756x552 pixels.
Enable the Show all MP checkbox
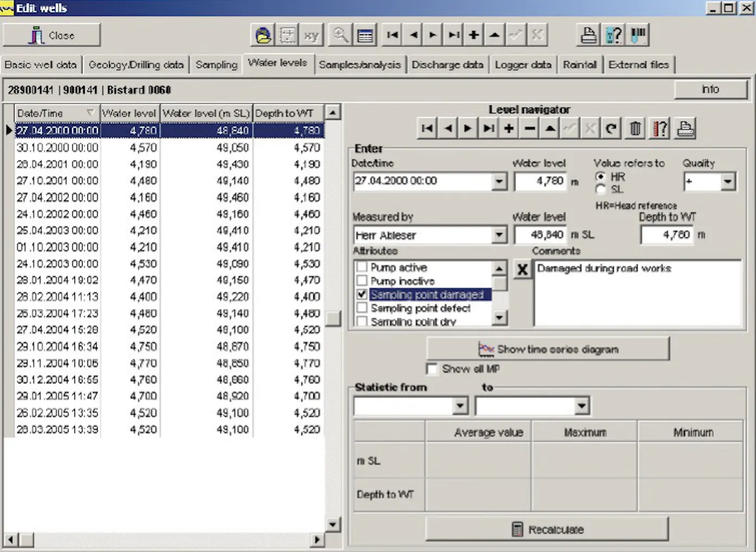pyautogui.click(x=432, y=369)
